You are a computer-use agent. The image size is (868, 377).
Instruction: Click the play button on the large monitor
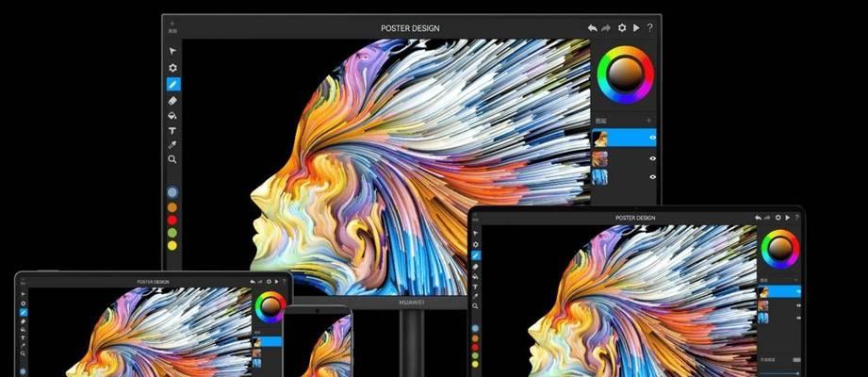636,27
